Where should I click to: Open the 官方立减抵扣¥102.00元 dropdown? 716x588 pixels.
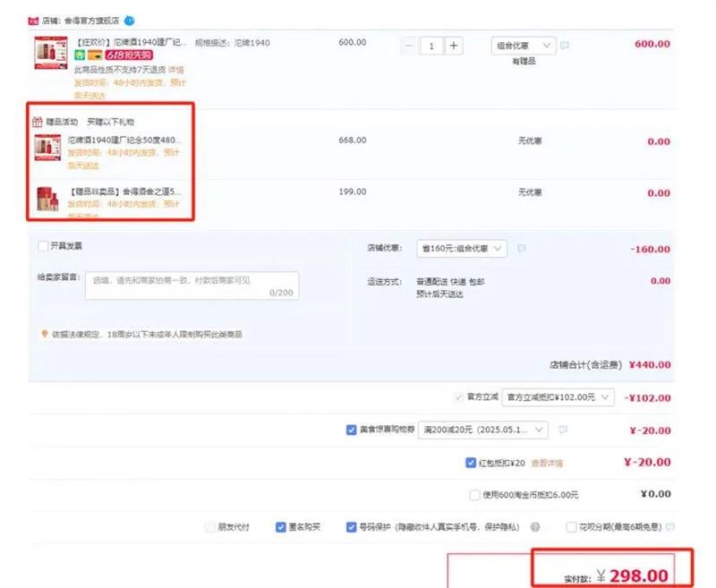pos(558,396)
